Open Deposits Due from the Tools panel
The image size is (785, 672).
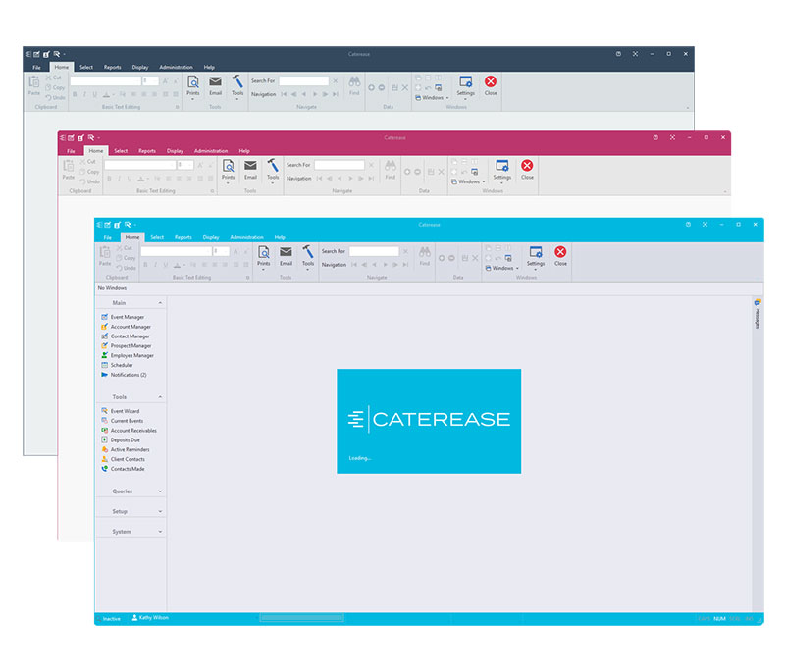tap(121, 440)
